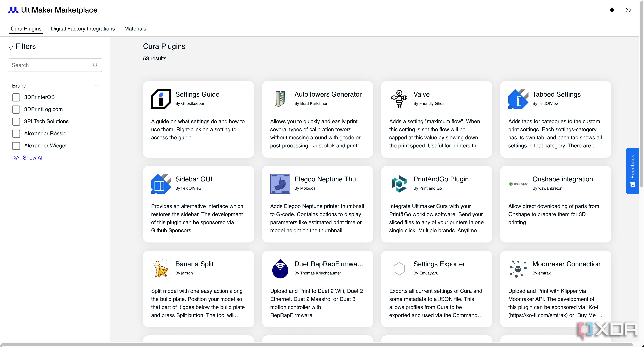Click 'By wawanbreton' author text
Image resolution: width=644 pixels, height=347 pixels.
pyautogui.click(x=547, y=188)
